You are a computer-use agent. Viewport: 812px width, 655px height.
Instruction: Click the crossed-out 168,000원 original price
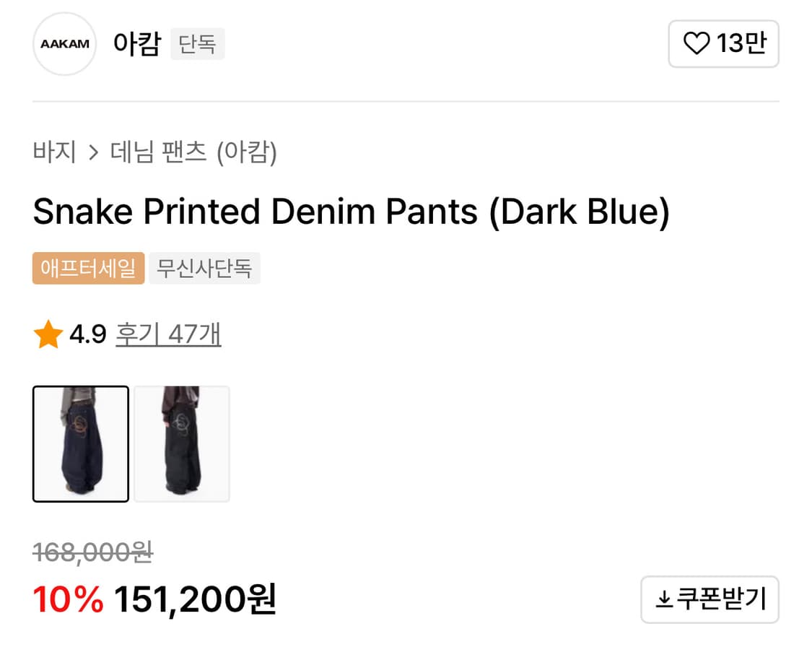point(92,552)
